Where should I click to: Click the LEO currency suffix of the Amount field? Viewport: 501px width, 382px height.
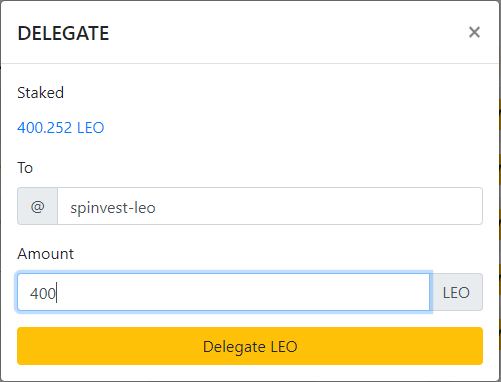pyautogui.click(x=456, y=292)
